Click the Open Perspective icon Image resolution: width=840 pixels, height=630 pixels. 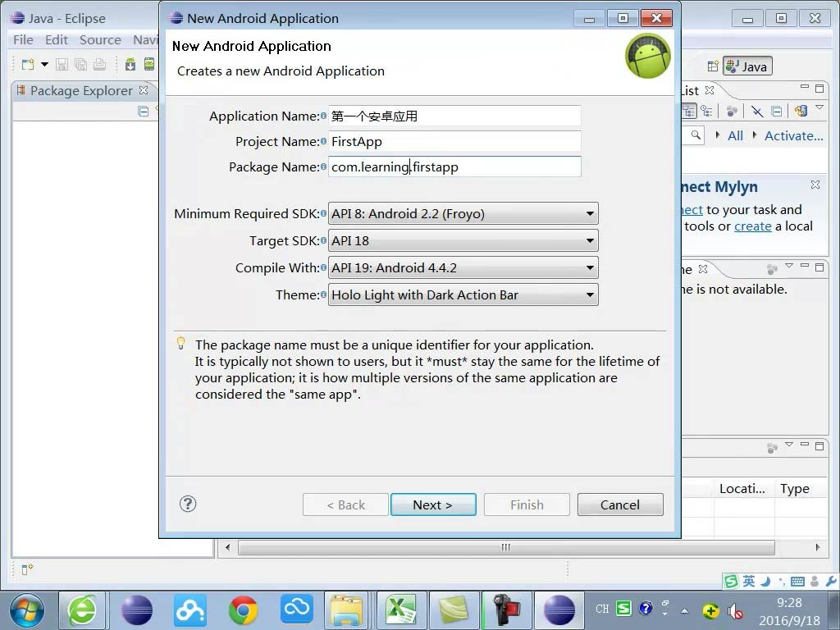pos(713,66)
